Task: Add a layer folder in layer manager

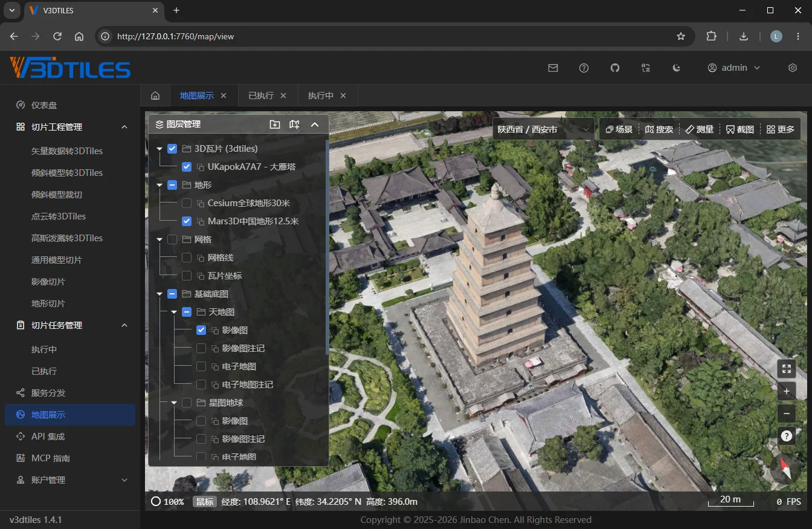Action: click(x=275, y=124)
